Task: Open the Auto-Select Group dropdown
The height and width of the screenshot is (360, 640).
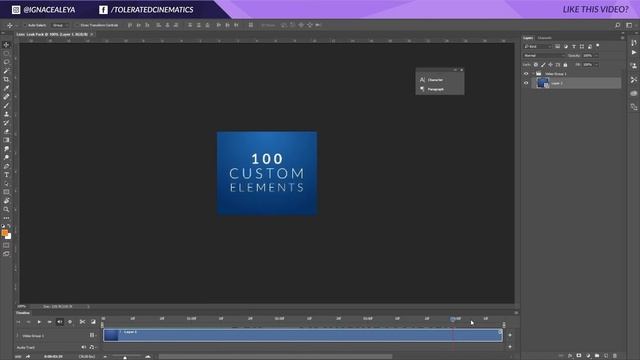Action: pos(60,25)
